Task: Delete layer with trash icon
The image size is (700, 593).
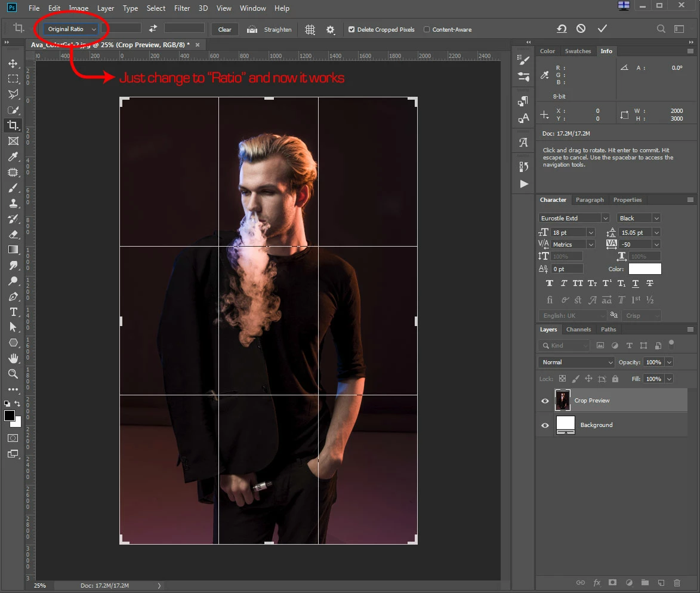Action: [677, 583]
